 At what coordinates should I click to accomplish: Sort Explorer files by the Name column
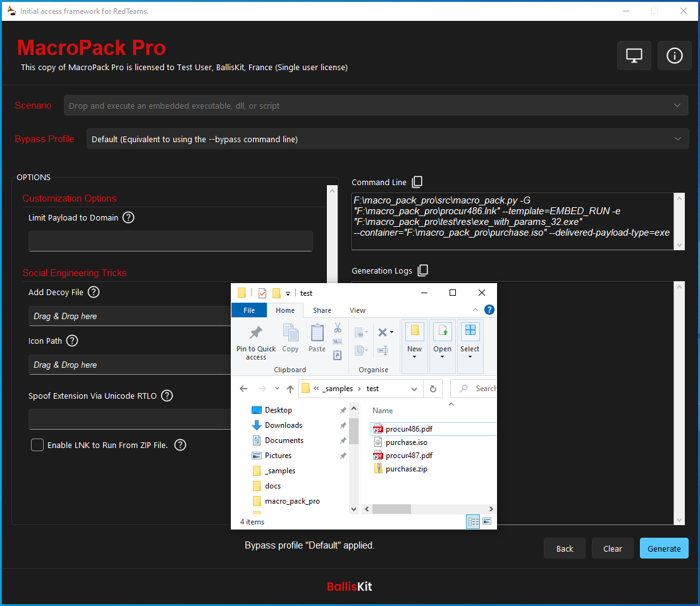[383, 411]
